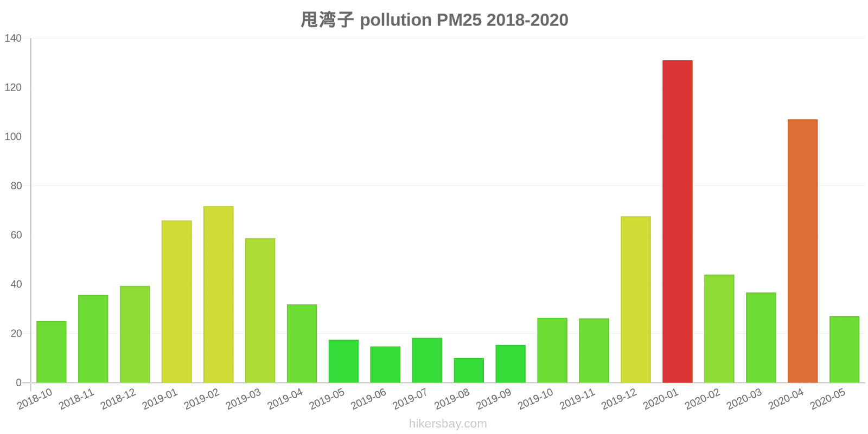Click the 60 y-axis value
The height and width of the screenshot is (434, 868).
click(x=16, y=235)
